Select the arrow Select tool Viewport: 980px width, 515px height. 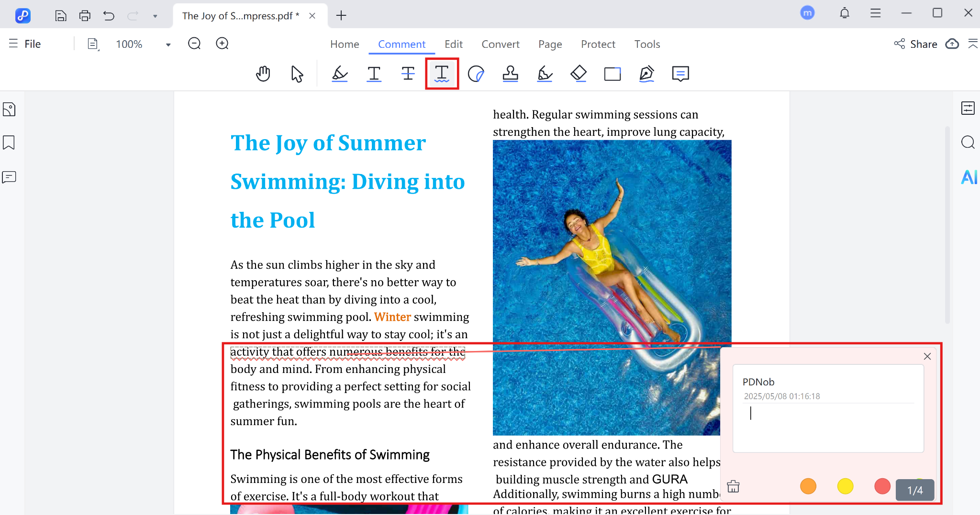[x=297, y=74]
